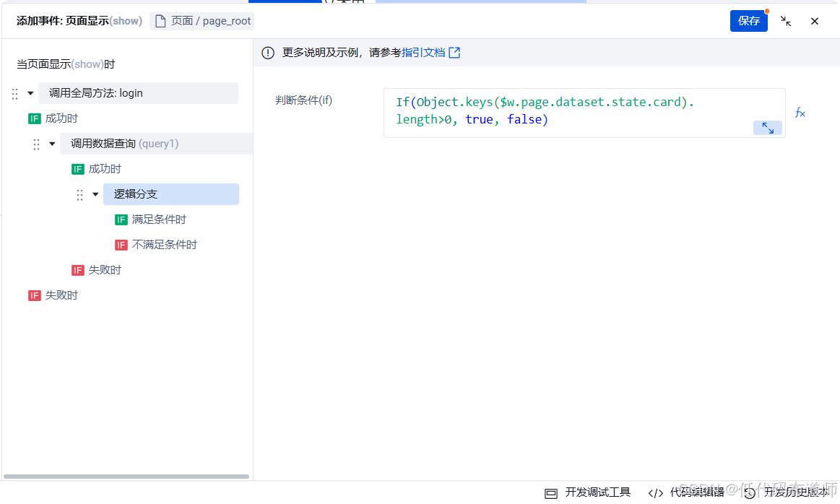Click the history clock icon
Image resolution: width=840 pixels, height=504 pixels.
[x=750, y=492]
